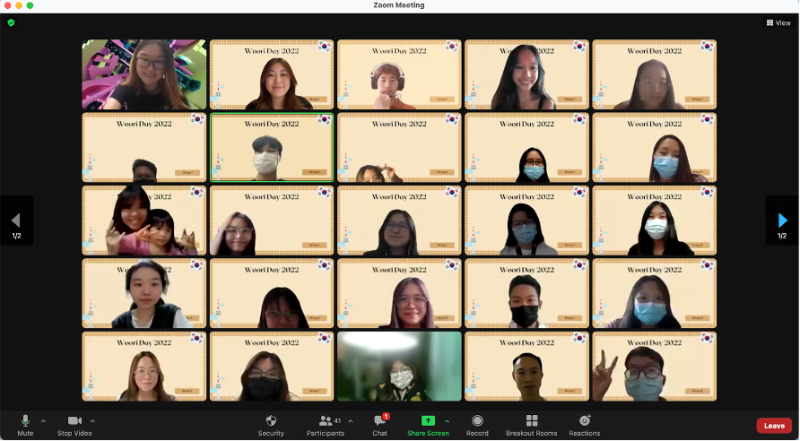800x441 pixels.
Task: Click the green encryption shield icon
Action: click(x=11, y=22)
